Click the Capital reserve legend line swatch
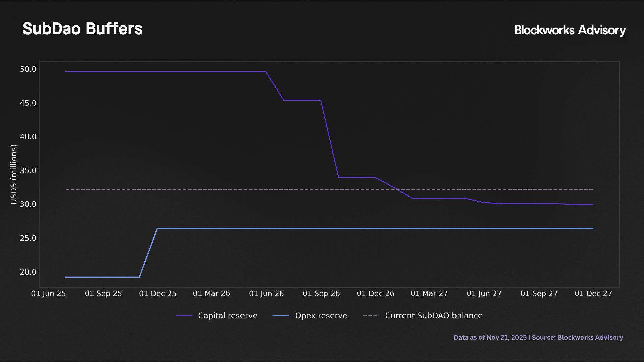Screen dimensions: 644x362 point(184,316)
